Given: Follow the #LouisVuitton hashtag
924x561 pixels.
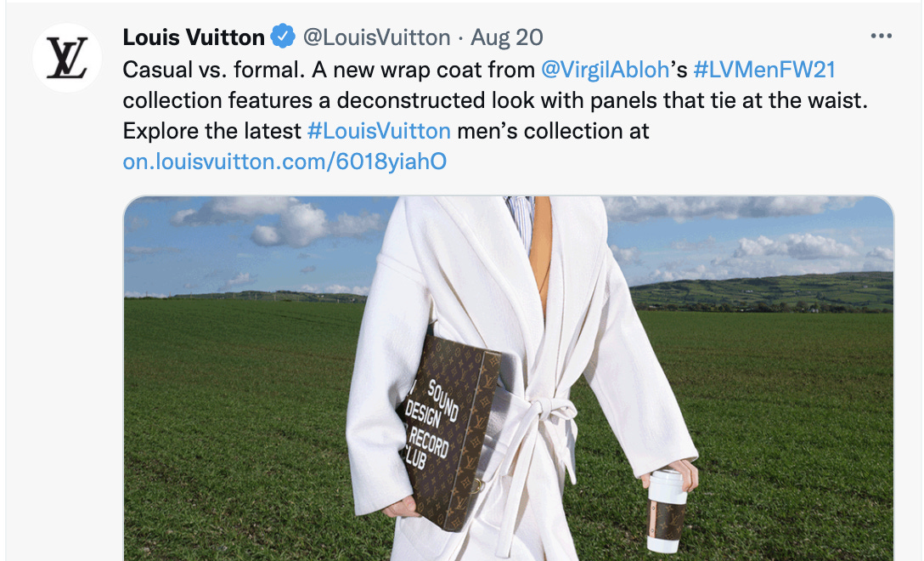Looking at the screenshot, I should (379, 130).
